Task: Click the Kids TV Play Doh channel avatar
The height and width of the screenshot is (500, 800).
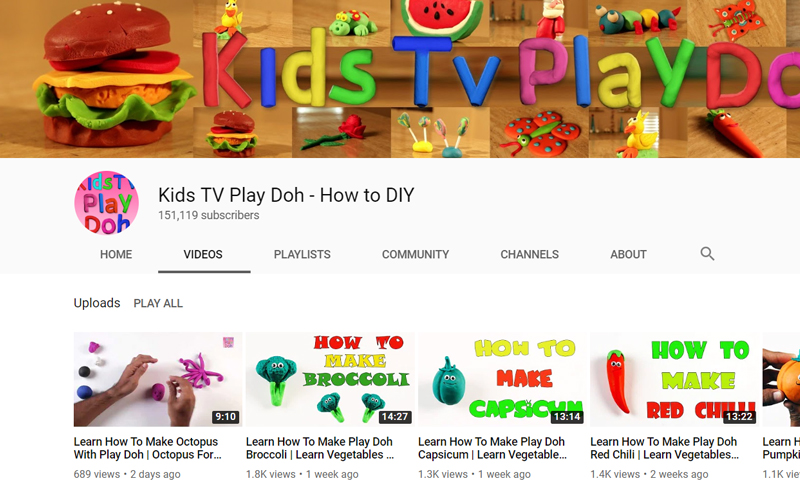Action: [x=107, y=203]
